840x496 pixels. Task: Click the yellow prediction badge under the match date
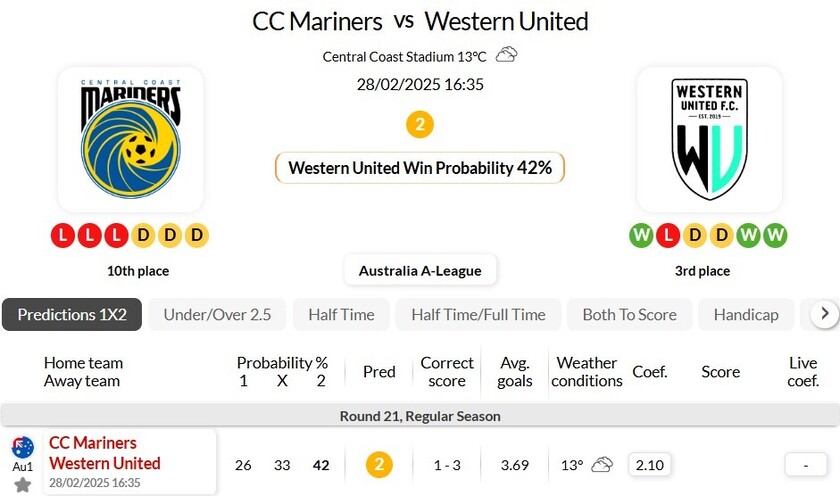click(420, 125)
